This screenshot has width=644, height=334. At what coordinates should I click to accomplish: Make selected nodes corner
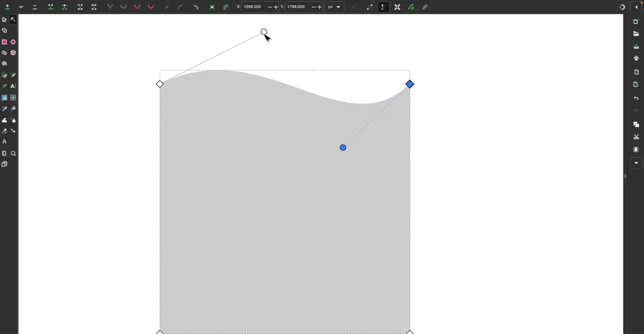click(109, 7)
